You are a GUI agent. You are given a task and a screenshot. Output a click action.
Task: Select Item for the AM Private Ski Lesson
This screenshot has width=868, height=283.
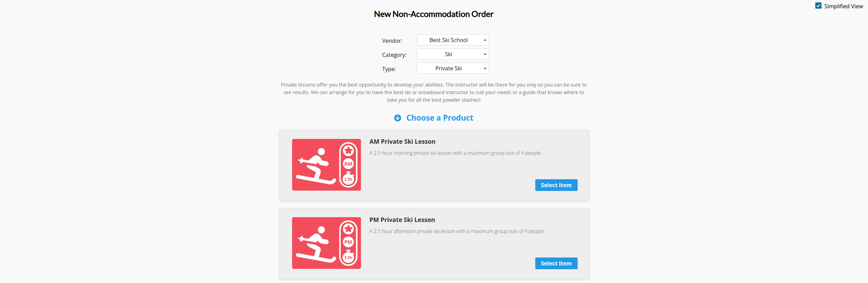point(556,185)
